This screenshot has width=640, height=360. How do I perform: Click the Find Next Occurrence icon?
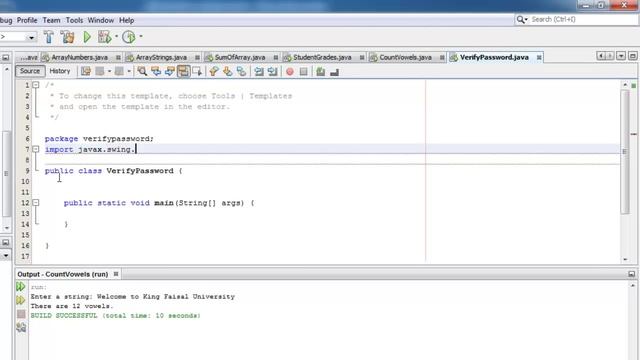(170, 71)
